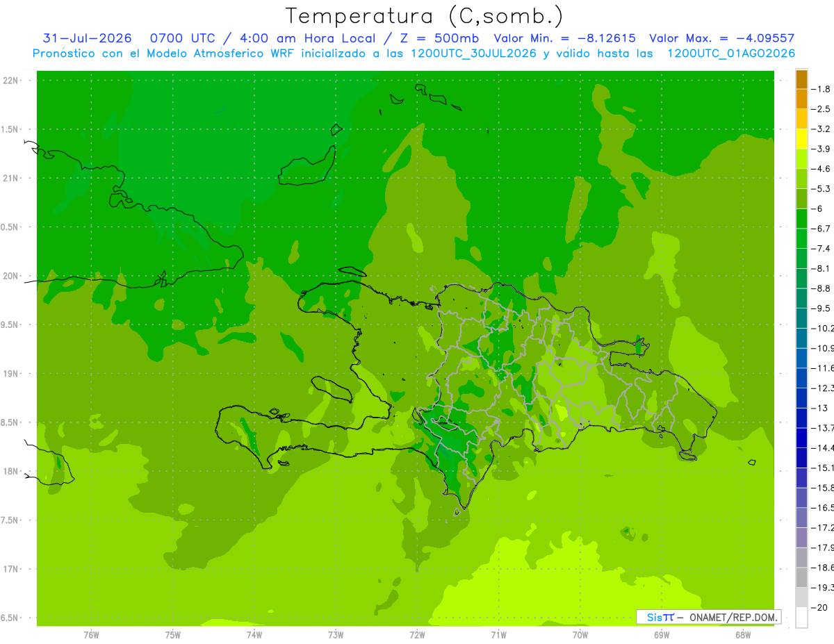Click the '-1.8' legend value
The width and height of the screenshot is (834, 644).
[821, 89]
